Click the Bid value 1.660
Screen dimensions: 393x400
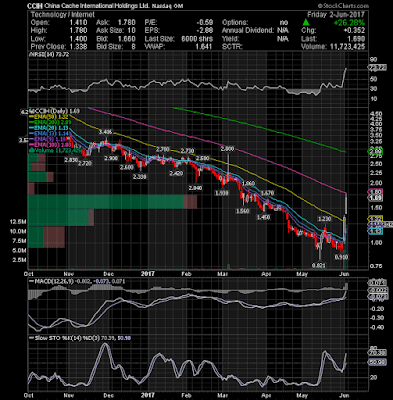click(126, 39)
